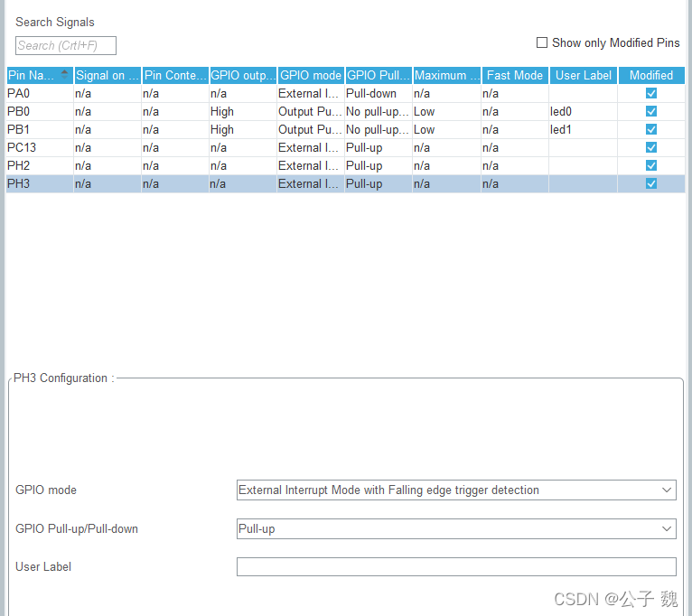
Task: Click the led1 user label cell
Action: (583, 130)
